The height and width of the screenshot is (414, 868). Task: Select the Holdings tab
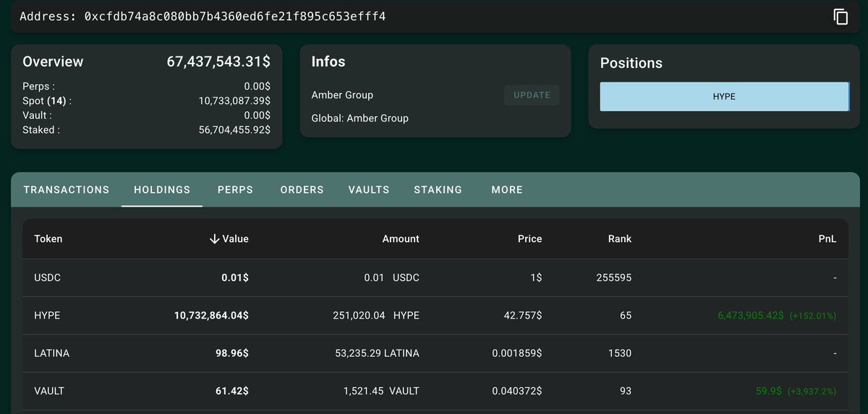[162, 190]
